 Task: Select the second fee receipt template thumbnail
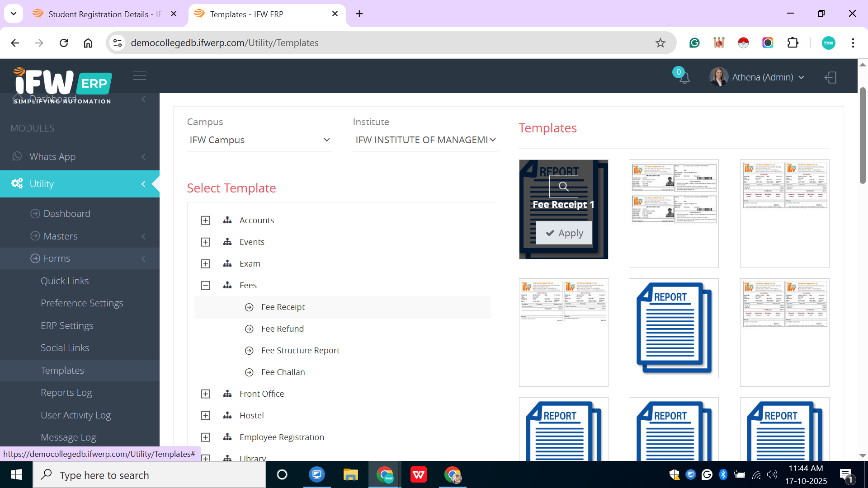click(x=674, y=213)
